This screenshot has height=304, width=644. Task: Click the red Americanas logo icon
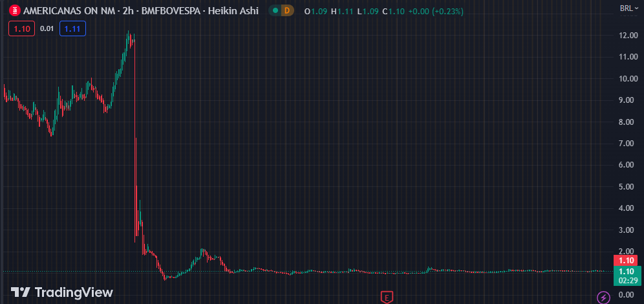point(15,11)
